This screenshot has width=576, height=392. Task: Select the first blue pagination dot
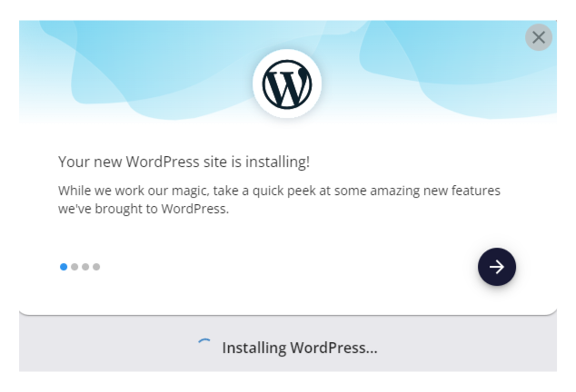(x=64, y=267)
